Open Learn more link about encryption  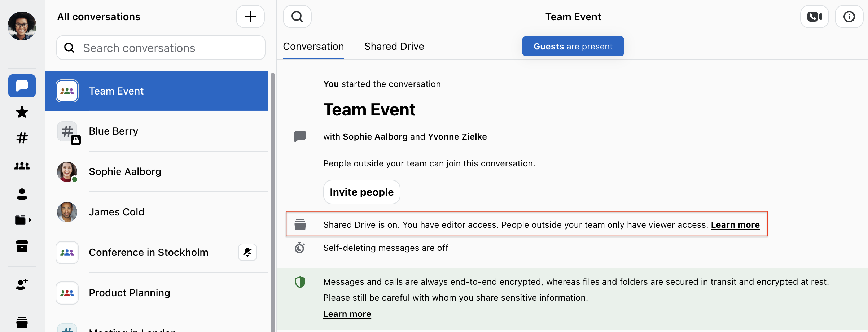(x=347, y=314)
